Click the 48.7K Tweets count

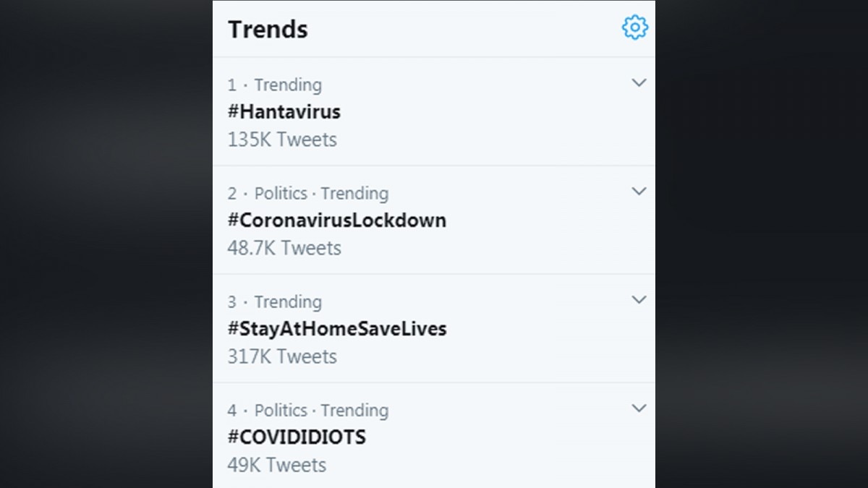(284, 248)
